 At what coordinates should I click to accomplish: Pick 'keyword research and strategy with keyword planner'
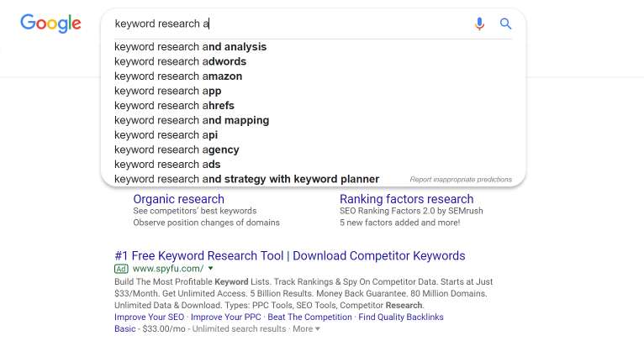(247, 180)
